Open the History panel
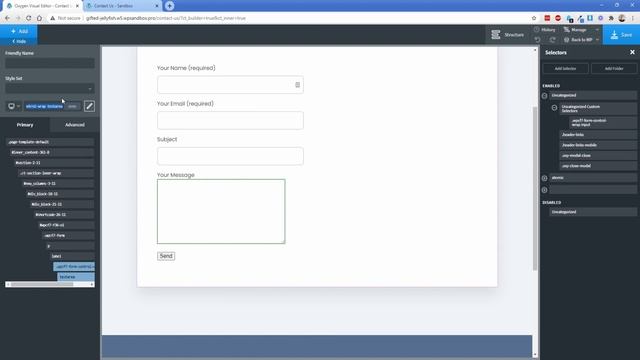Viewport: 640px width, 360px height. point(545,30)
